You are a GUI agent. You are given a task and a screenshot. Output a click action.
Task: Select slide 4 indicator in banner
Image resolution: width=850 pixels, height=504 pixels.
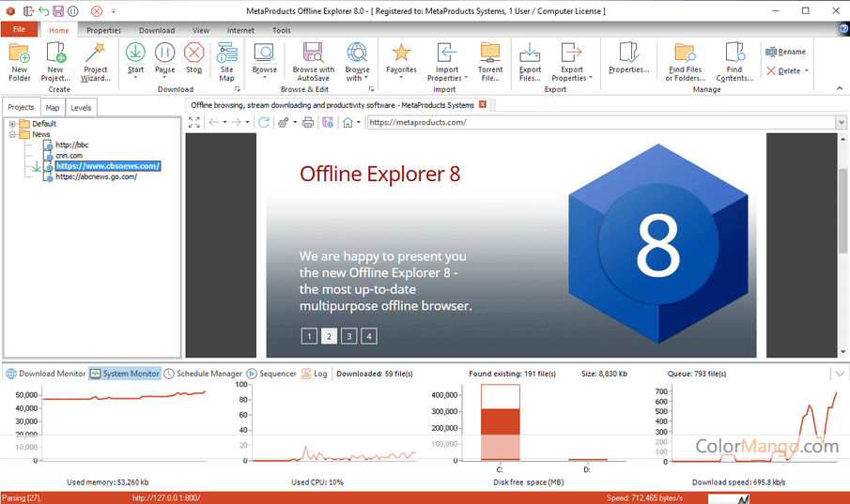click(369, 336)
